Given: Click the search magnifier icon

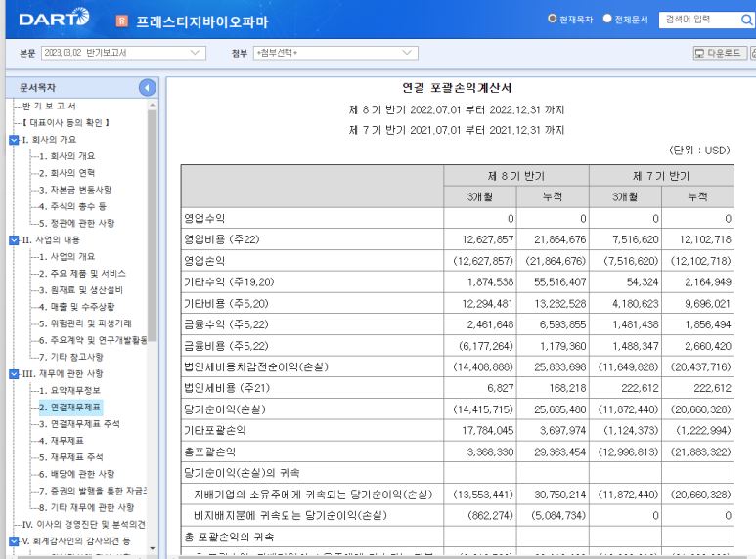Looking at the screenshot, I should pyautogui.click(x=746, y=20).
